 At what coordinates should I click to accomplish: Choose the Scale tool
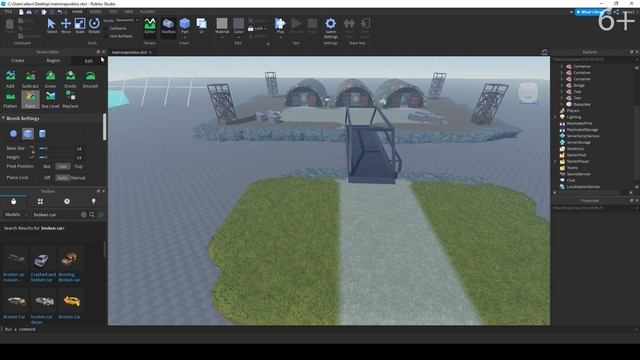(80, 26)
